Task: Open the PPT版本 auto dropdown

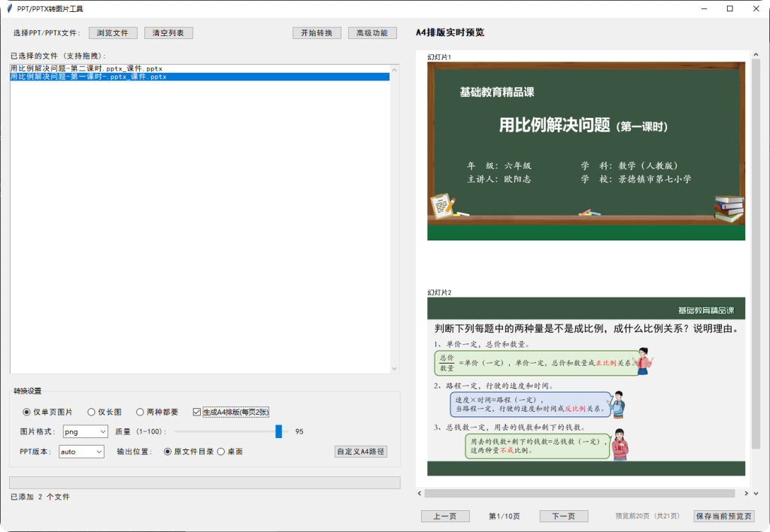Action: coord(81,452)
